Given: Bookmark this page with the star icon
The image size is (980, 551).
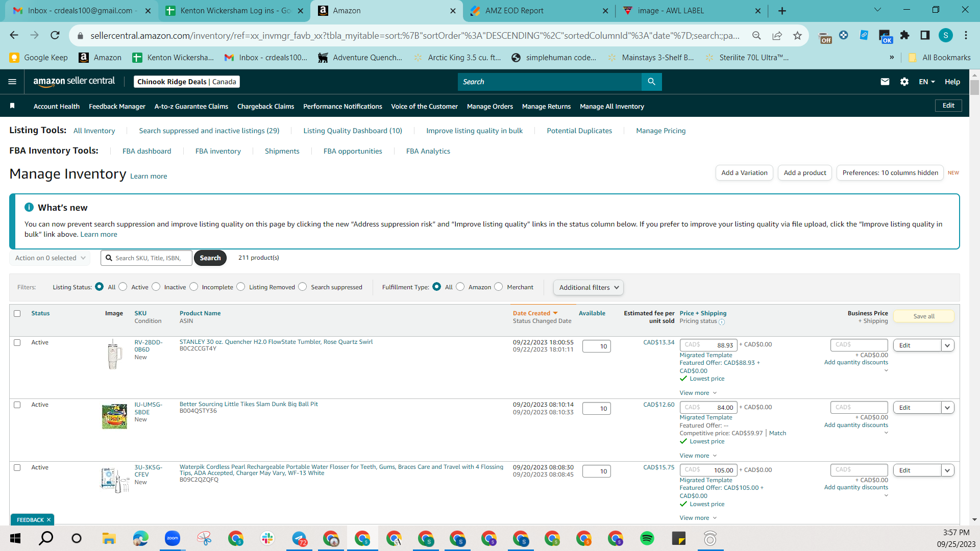Looking at the screenshot, I should pos(797,35).
